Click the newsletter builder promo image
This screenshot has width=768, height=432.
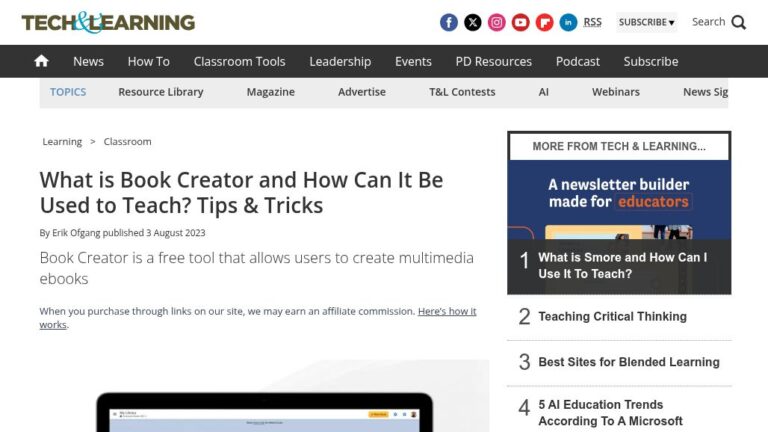point(619,200)
